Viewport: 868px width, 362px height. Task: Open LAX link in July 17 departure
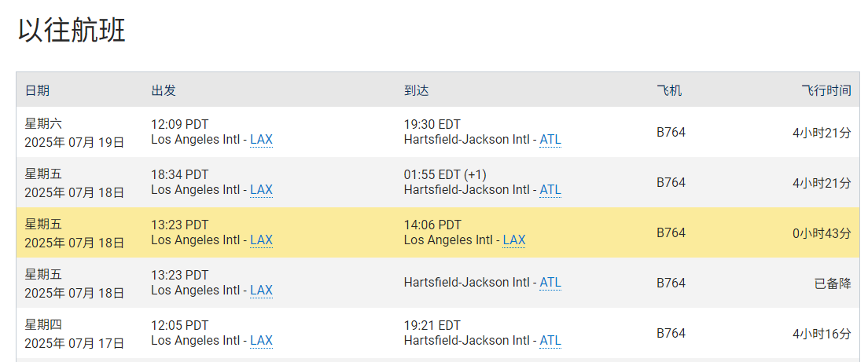261,341
